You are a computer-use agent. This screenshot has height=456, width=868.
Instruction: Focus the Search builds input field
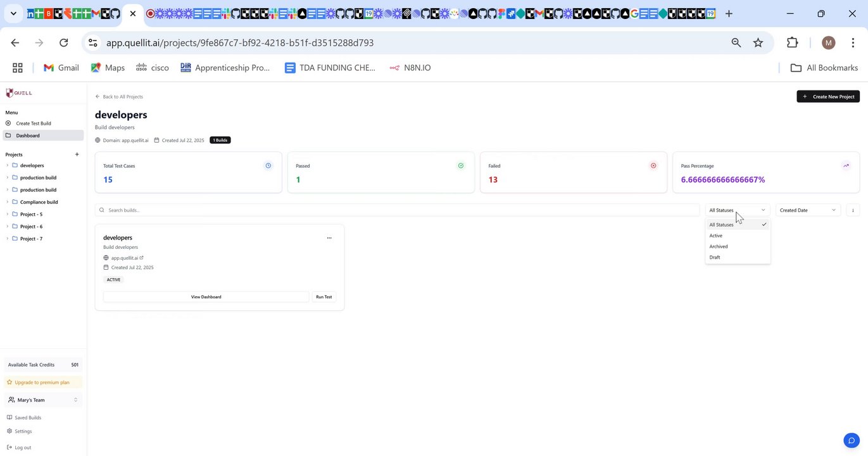(x=397, y=210)
